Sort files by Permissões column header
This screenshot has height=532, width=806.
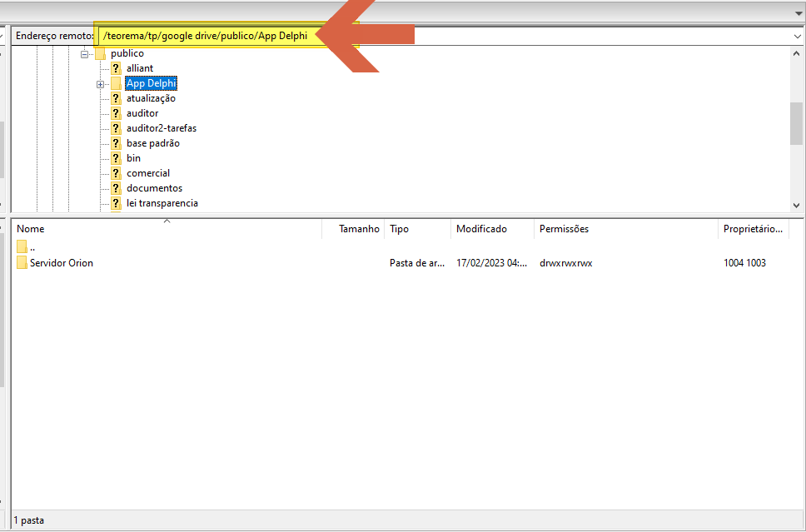pyautogui.click(x=626, y=229)
